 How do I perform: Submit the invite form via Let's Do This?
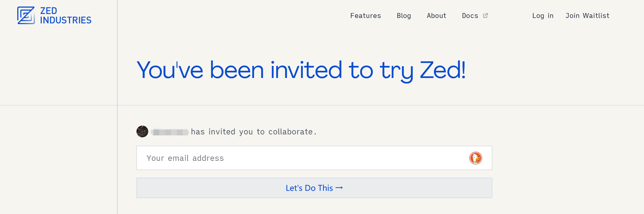pos(314,188)
